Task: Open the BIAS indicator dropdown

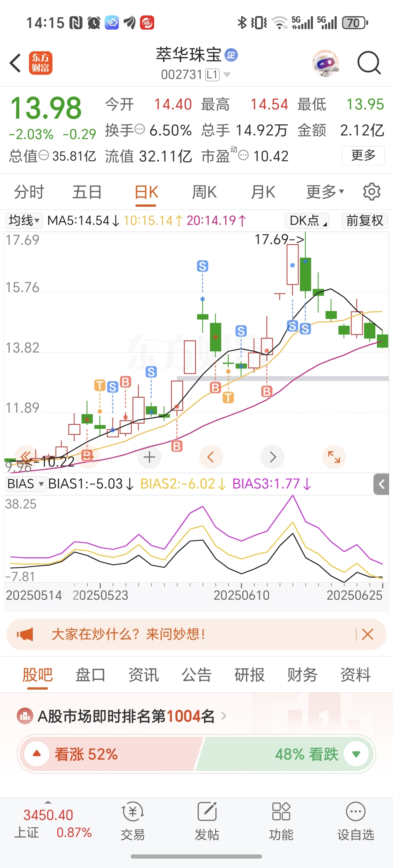Action: point(26,484)
